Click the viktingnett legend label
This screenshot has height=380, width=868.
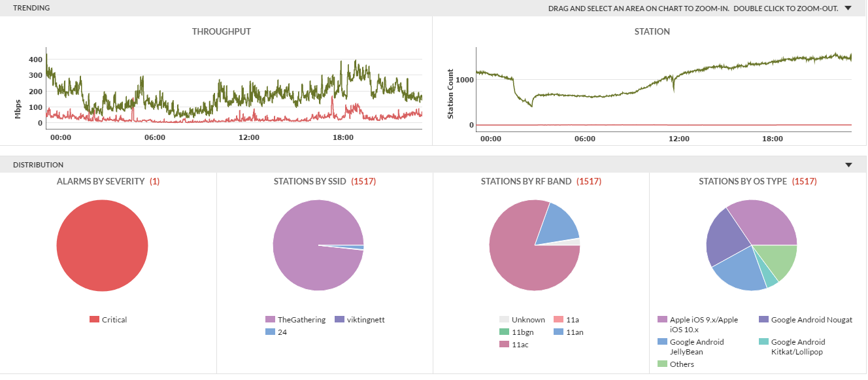click(366, 320)
